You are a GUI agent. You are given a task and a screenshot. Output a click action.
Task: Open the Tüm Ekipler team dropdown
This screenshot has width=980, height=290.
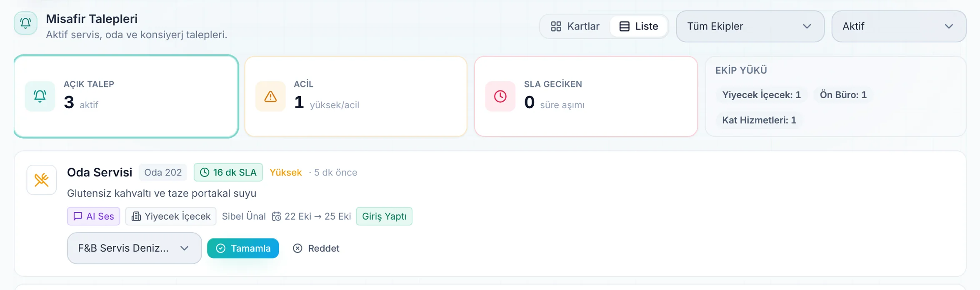coord(750,26)
